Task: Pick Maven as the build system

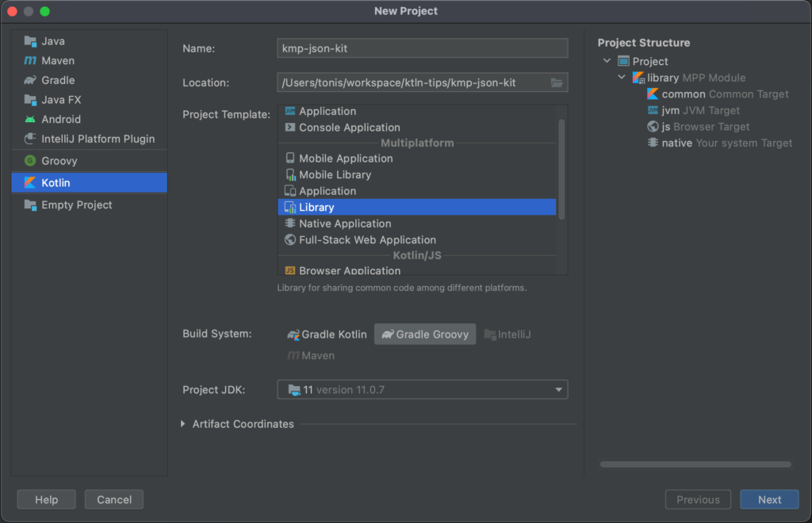Action: click(x=311, y=356)
